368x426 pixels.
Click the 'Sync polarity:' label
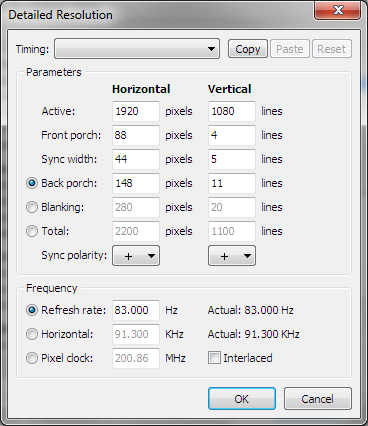74,255
